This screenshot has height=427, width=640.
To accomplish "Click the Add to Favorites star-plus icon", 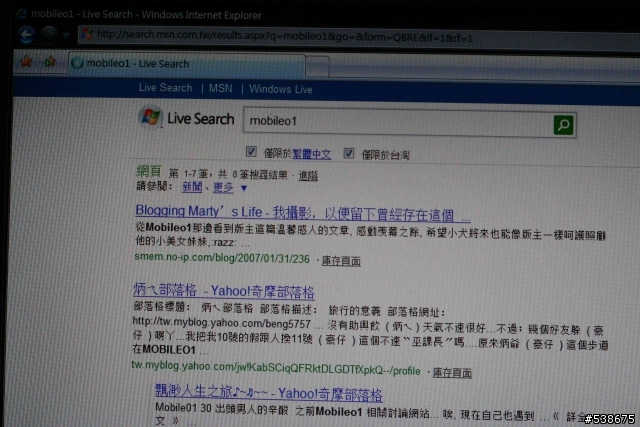I will [50, 62].
